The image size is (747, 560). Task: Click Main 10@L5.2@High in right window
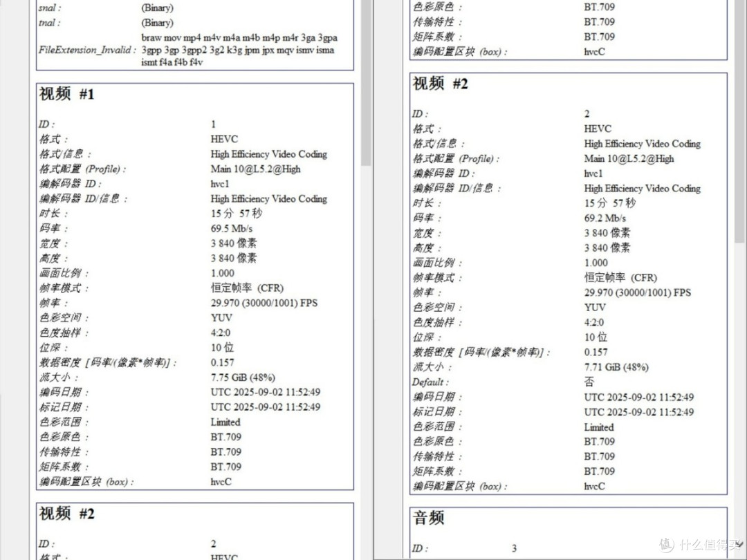[x=629, y=158]
